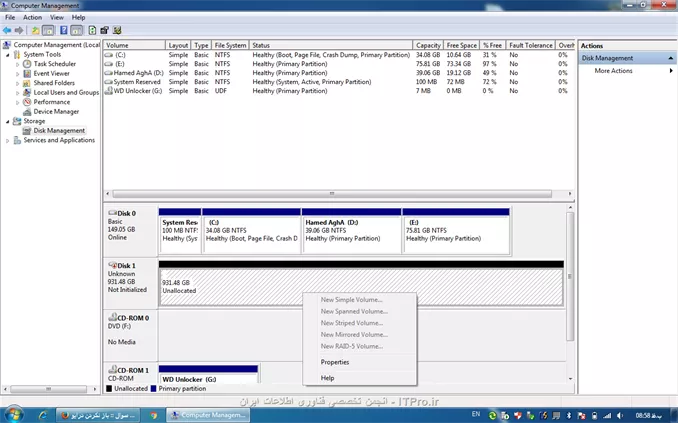
Task: Click the Up one level folder icon
Action: (x=35, y=30)
